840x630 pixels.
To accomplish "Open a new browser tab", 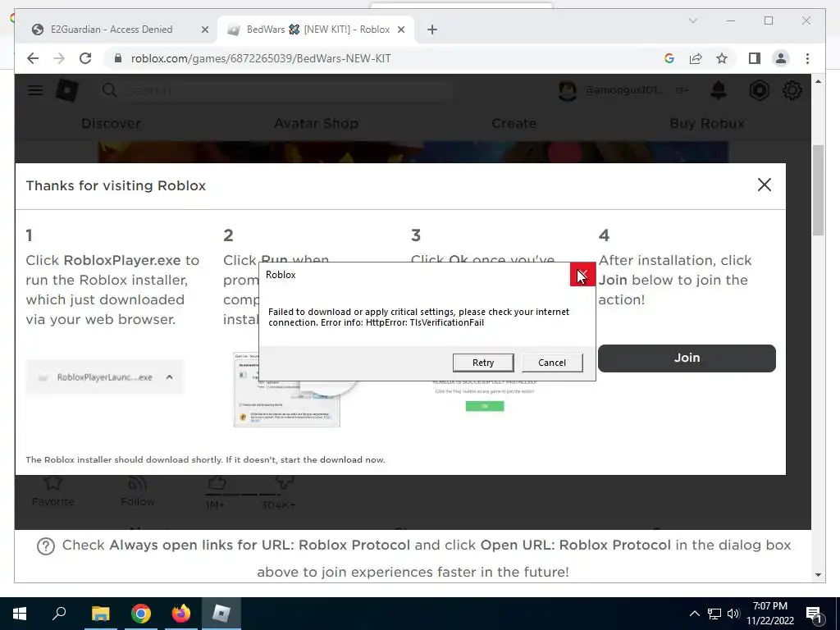I will tap(432, 30).
